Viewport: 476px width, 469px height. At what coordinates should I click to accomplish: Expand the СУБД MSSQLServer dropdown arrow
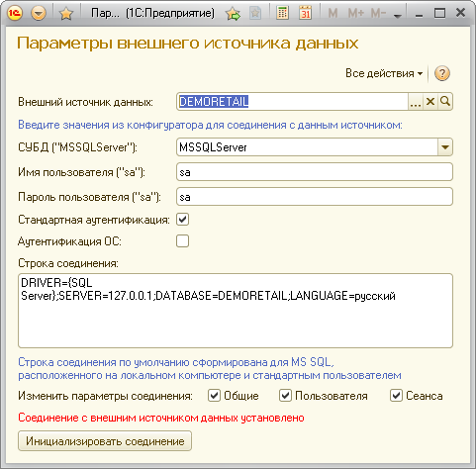(x=445, y=147)
